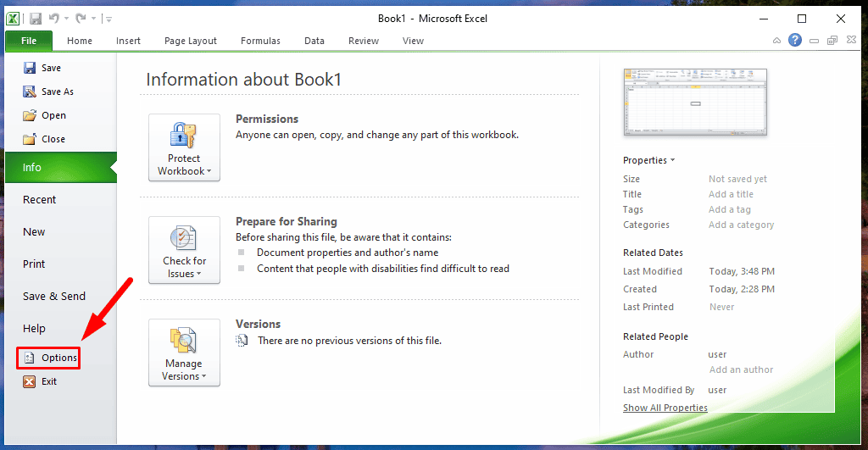Click the Add a title field
This screenshot has width=868, height=450.
coord(731,194)
